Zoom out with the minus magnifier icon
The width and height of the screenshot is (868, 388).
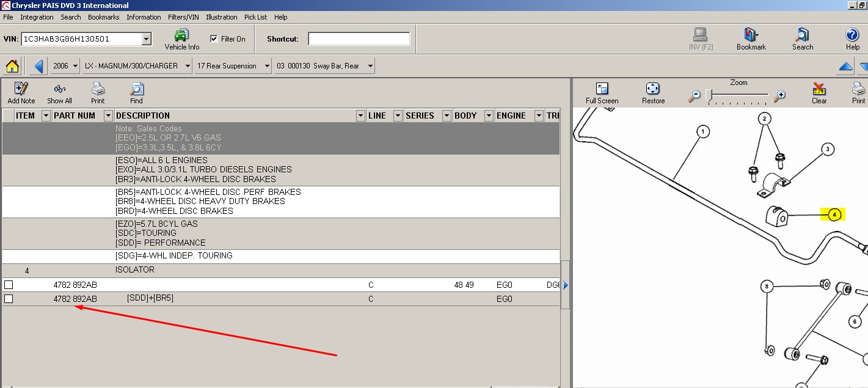[x=695, y=96]
